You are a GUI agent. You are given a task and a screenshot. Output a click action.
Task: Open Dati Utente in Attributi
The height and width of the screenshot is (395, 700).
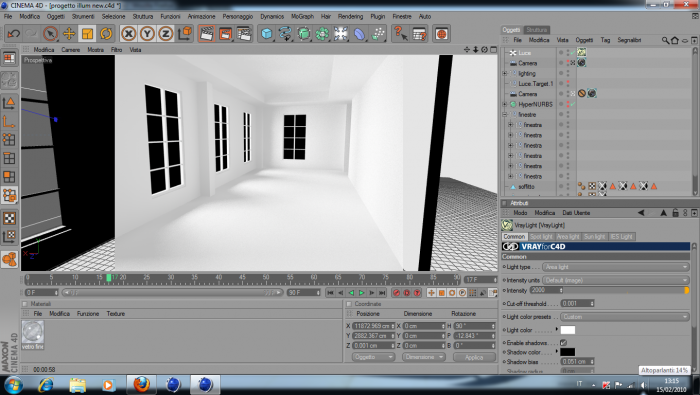(x=576, y=213)
